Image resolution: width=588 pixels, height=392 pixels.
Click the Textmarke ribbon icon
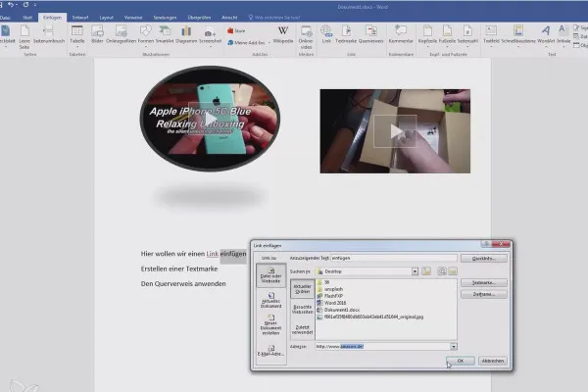tap(346, 34)
